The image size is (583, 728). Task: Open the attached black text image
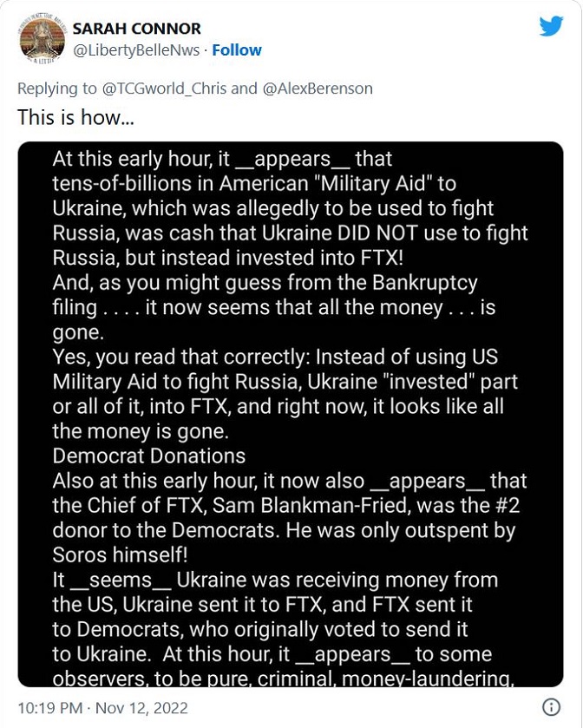(290, 414)
